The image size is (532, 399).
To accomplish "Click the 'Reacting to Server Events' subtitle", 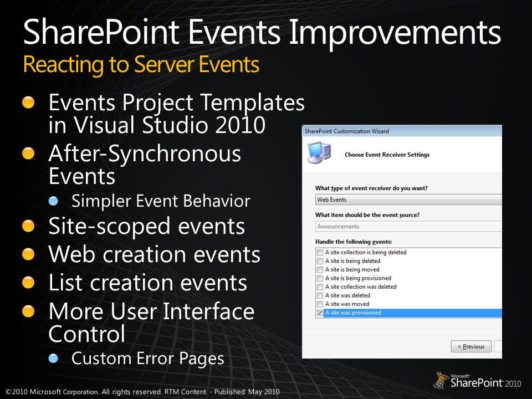I will click(141, 64).
